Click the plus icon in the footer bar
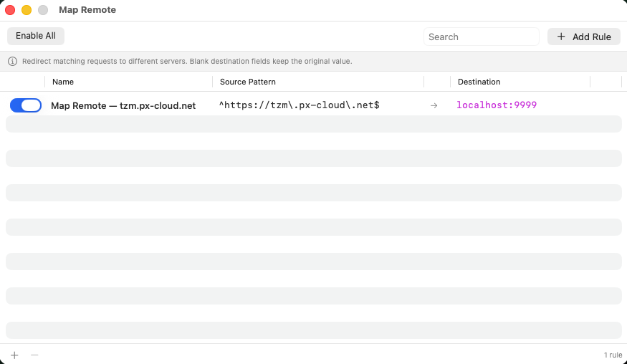627x364 pixels. (14, 355)
